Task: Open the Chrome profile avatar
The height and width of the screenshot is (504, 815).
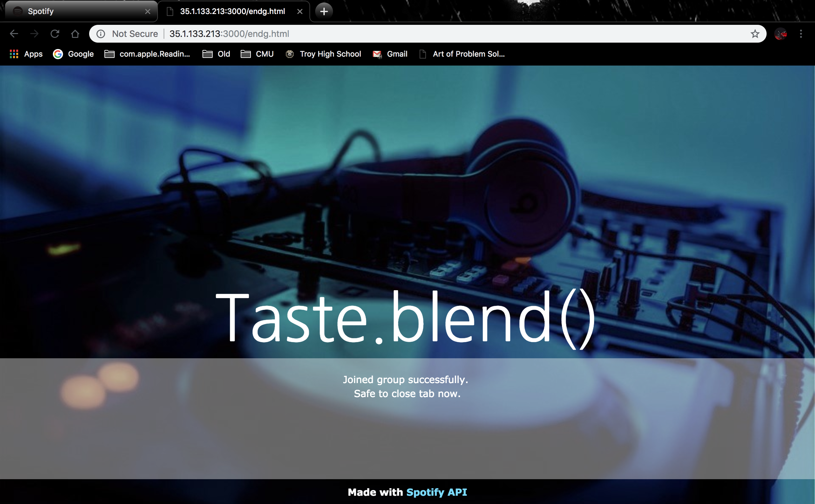Action: point(780,34)
